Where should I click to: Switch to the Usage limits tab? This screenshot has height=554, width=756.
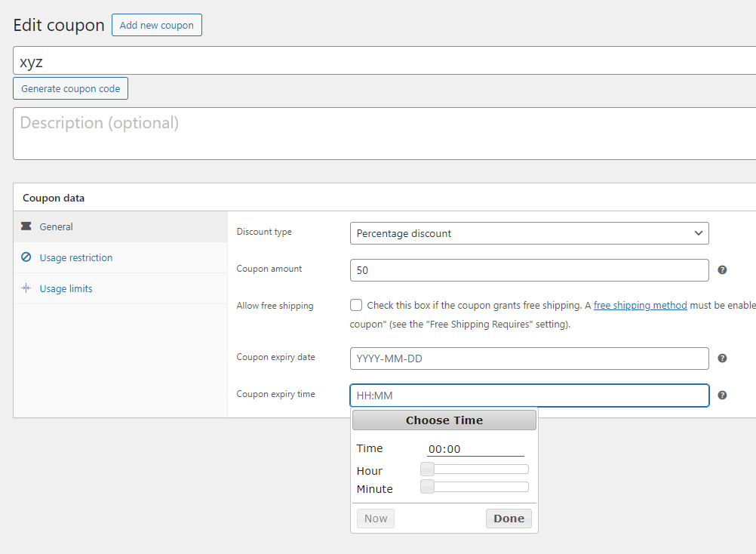pyautogui.click(x=66, y=288)
